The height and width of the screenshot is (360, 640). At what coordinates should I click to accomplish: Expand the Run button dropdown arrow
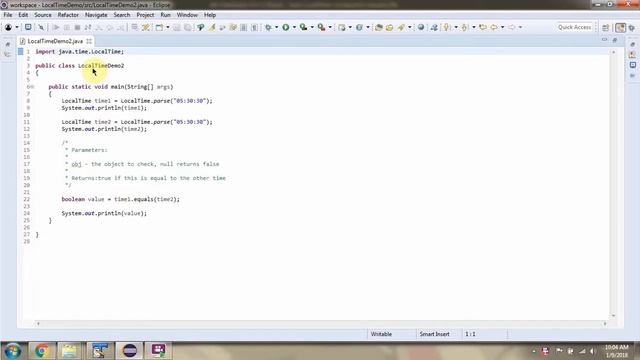tap(294, 27)
